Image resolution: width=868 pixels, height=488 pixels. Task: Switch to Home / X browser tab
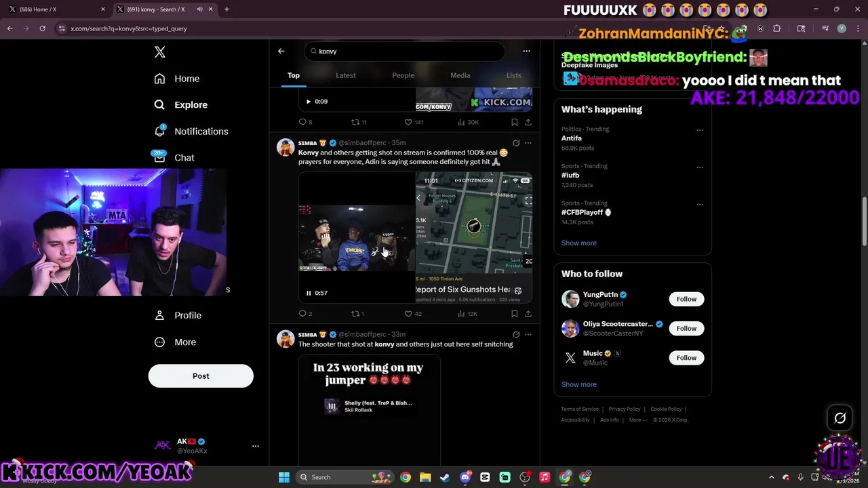(56, 9)
